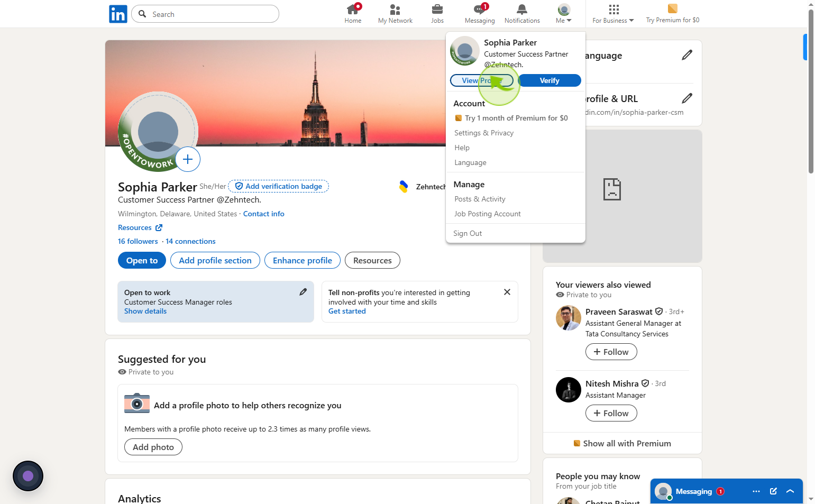Viewport: 815px width, 504px height.
Task: Expand the For Business grid menu
Action: click(613, 14)
